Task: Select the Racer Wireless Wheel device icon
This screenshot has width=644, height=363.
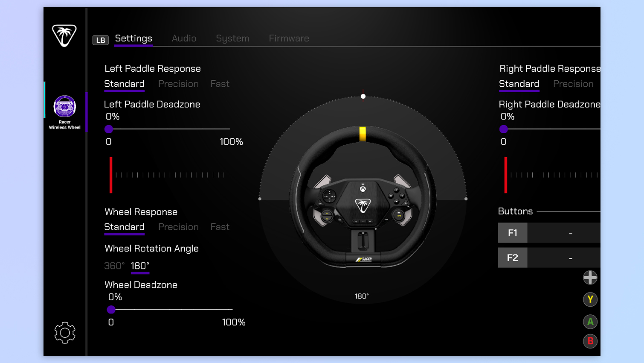Action: pos(64,105)
